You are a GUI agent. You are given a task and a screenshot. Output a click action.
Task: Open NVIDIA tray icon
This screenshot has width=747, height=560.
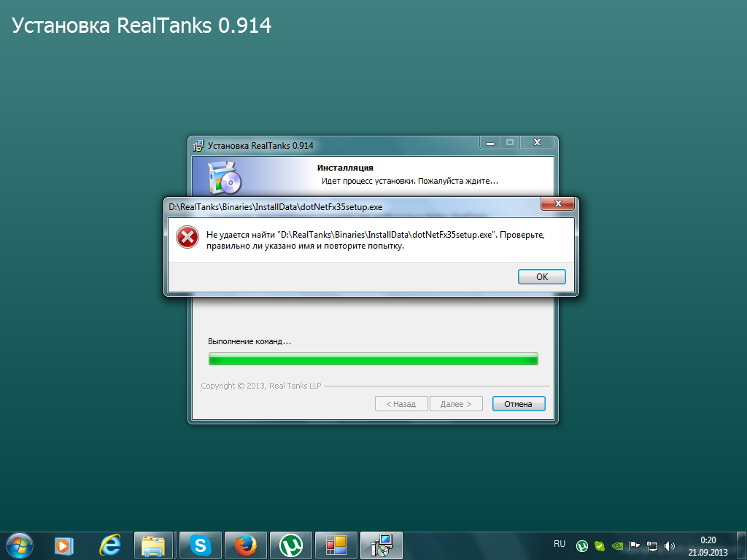(617, 546)
